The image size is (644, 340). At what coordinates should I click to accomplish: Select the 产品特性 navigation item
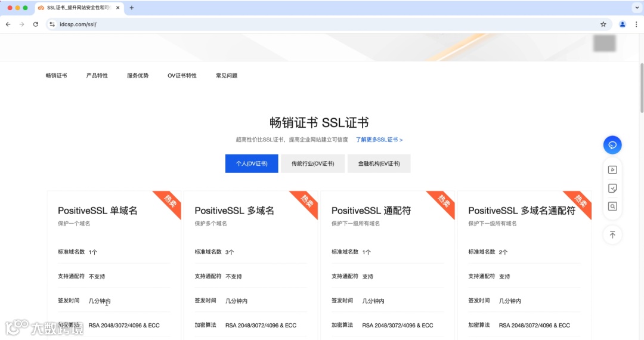(x=97, y=76)
